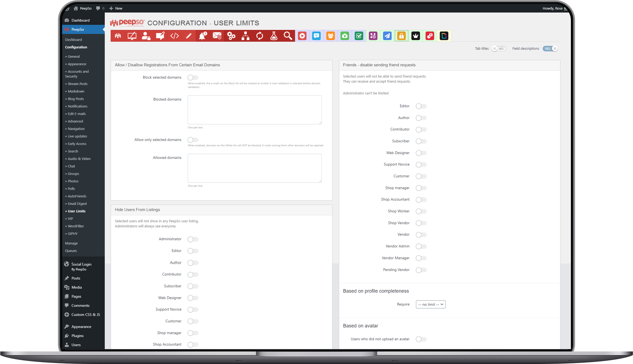Toggle Shop Vendor friend request limit
The height and width of the screenshot is (364, 633).
click(421, 223)
